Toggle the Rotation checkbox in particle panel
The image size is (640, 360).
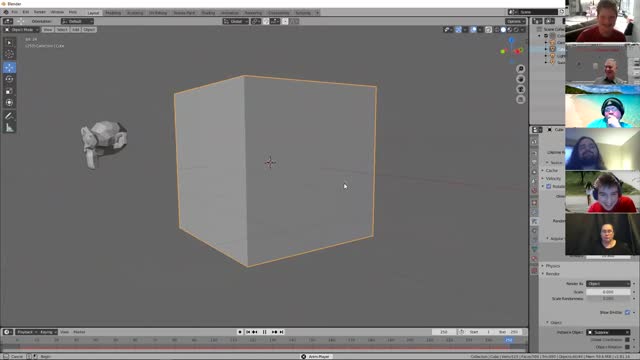(549, 186)
